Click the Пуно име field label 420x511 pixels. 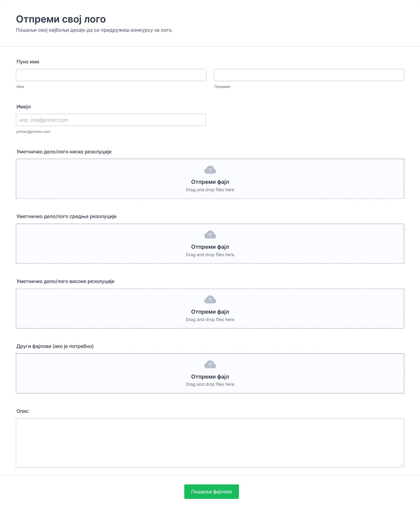[28, 62]
